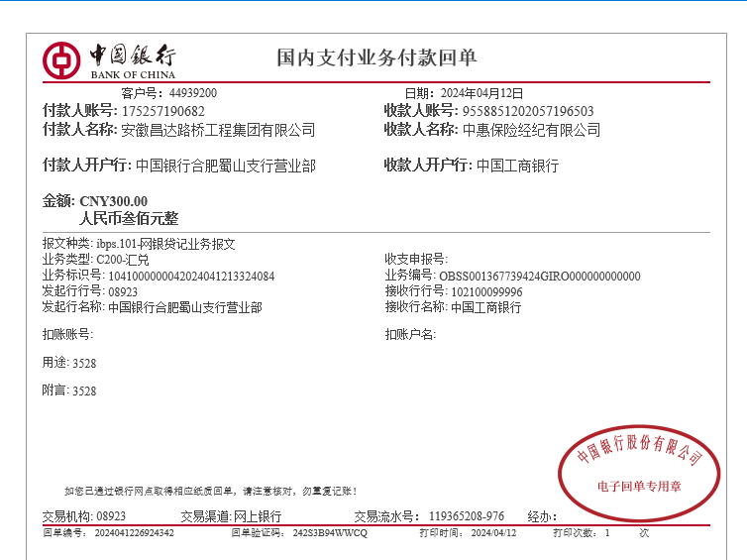Click verification code 242S3B94WWCQ

point(330,532)
